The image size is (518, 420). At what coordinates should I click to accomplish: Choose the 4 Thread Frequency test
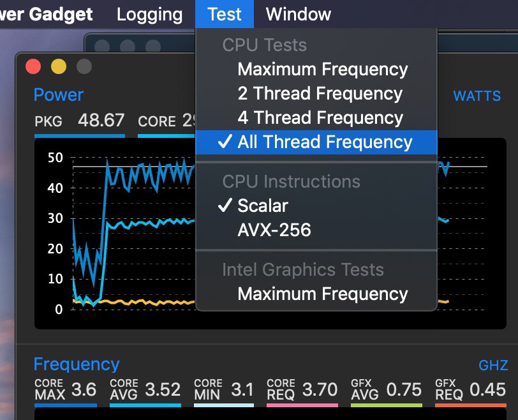[316, 117]
